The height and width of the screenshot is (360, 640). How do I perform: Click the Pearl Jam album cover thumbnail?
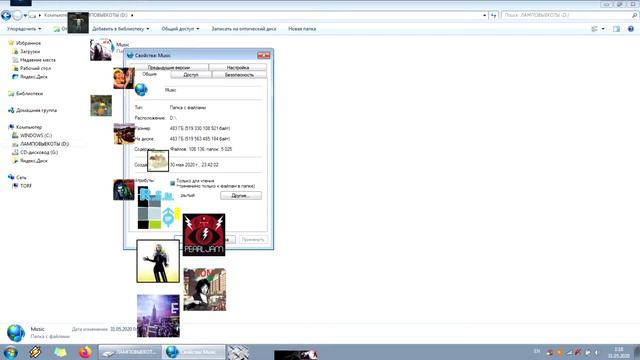[204, 235]
